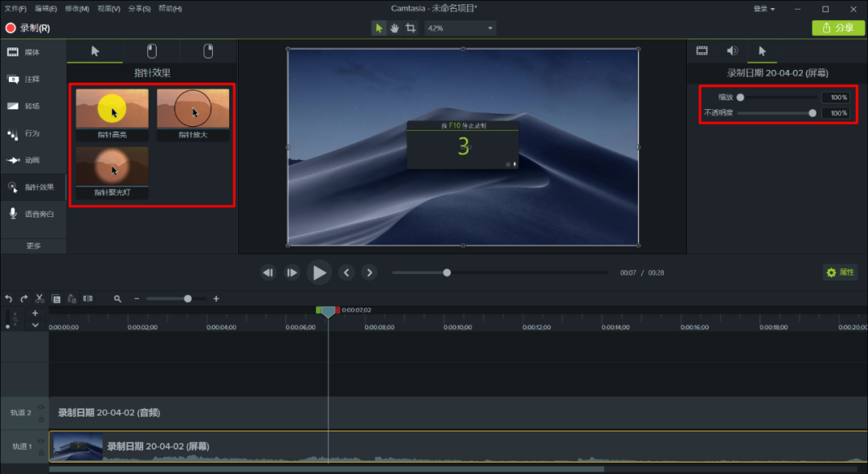Open the 视图(V) menu
Image resolution: width=868 pixels, height=474 pixels.
pos(108,9)
